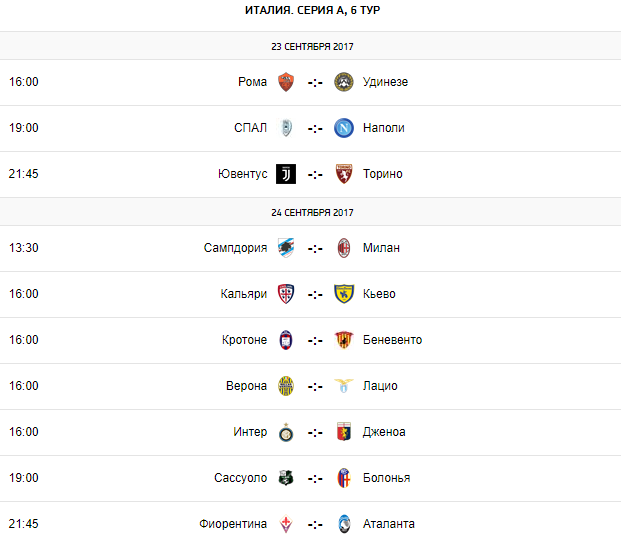
Task: Click the 13:30 kickoff time for Сампдория match
Action: 24,248
